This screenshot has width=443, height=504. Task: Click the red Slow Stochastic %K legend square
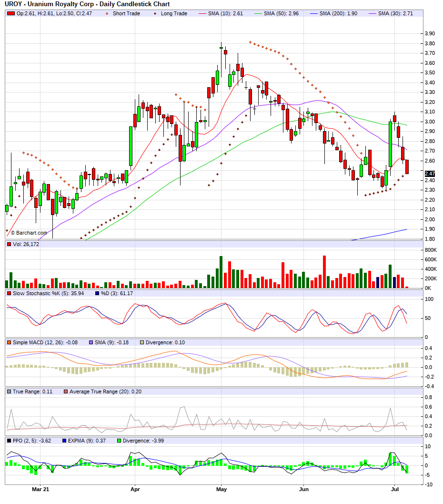coord(9,293)
